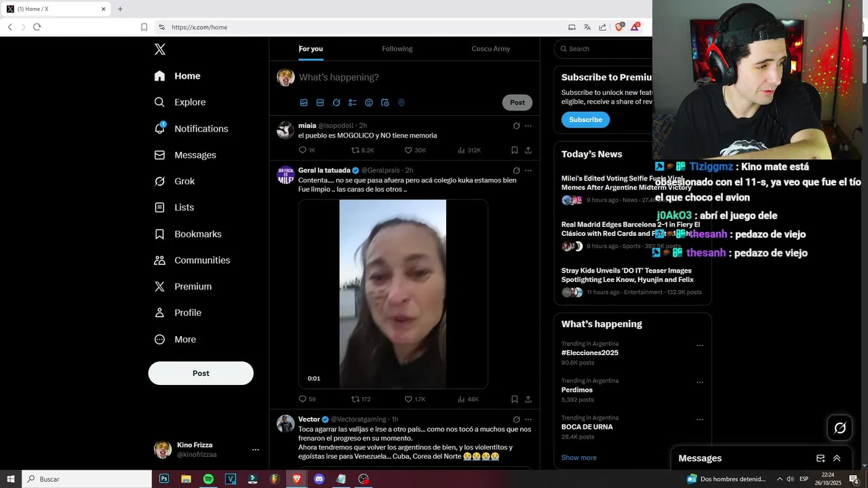
Task: Share Geral la tatuada's post
Action: [x=528, y=399]
